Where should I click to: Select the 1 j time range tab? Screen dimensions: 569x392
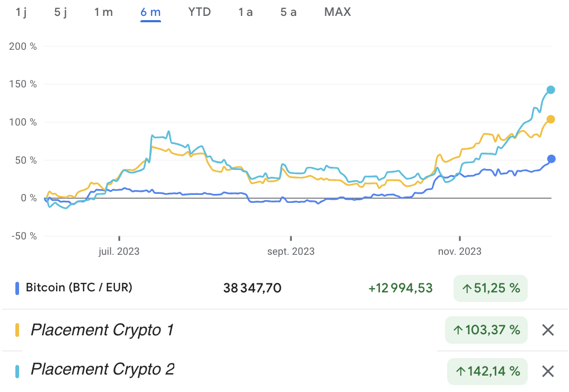coord(21,12)
